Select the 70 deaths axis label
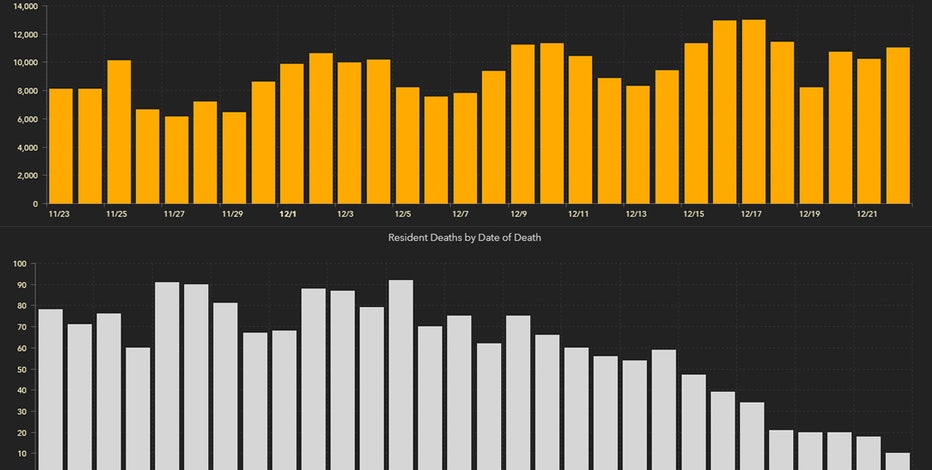This screenshot has height=470, width=932. [22, 327]
